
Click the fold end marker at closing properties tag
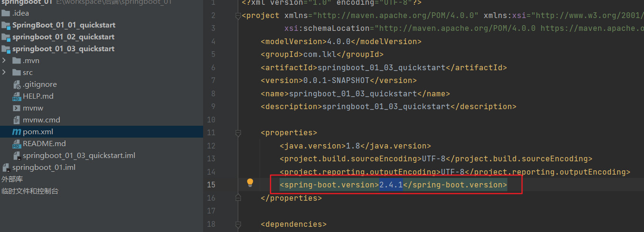(x=238, y=198)
